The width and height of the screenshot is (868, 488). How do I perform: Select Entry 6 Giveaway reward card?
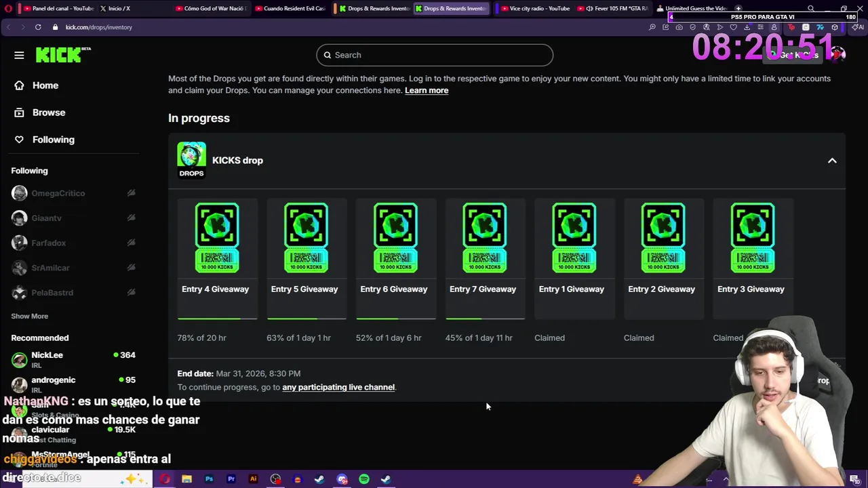tap(395, 258)
